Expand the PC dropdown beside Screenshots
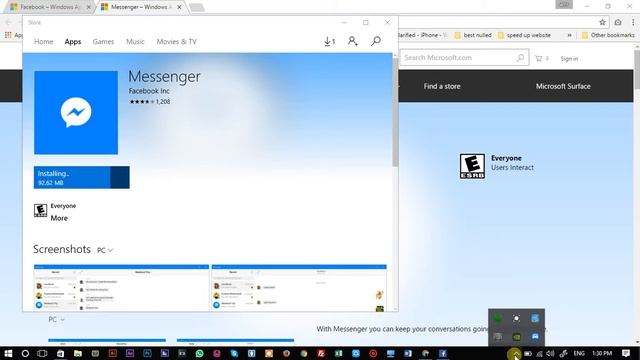Screen dimensions: 640x360 105,250
